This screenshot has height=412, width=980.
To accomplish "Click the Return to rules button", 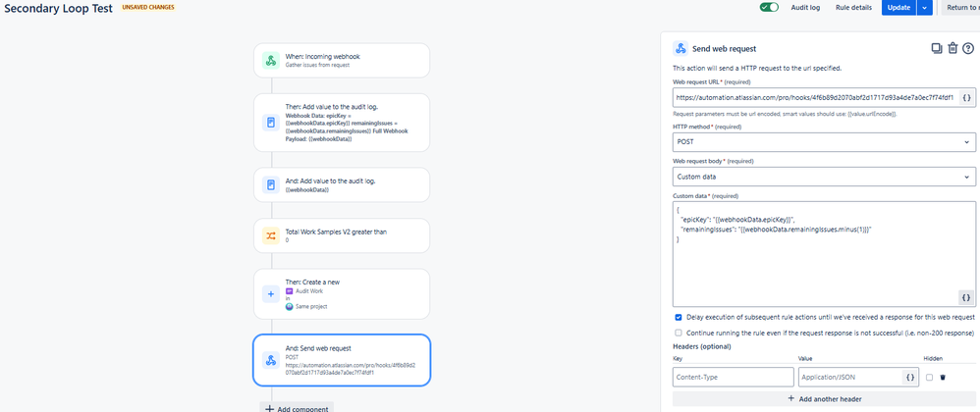I will point(960,8).
